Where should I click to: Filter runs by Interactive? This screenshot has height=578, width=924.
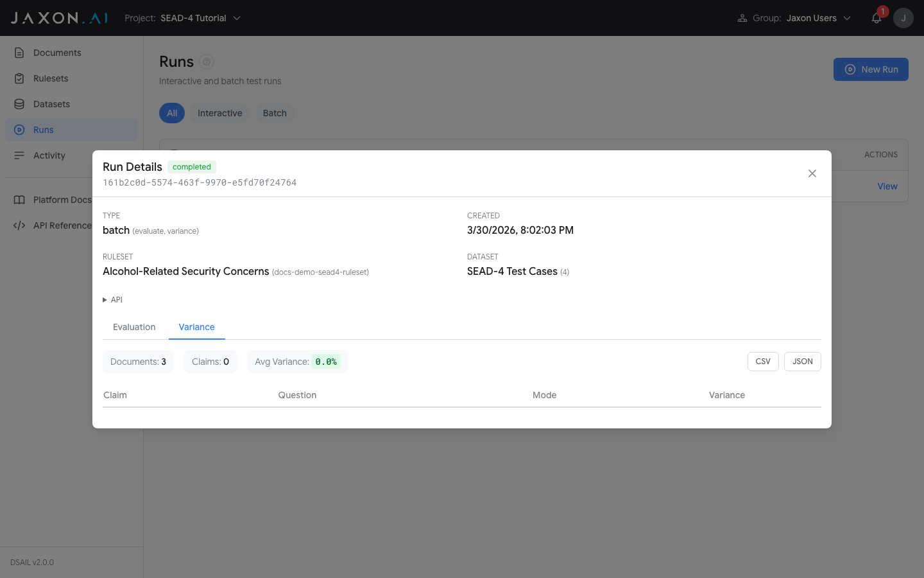(x=219, y=113)
